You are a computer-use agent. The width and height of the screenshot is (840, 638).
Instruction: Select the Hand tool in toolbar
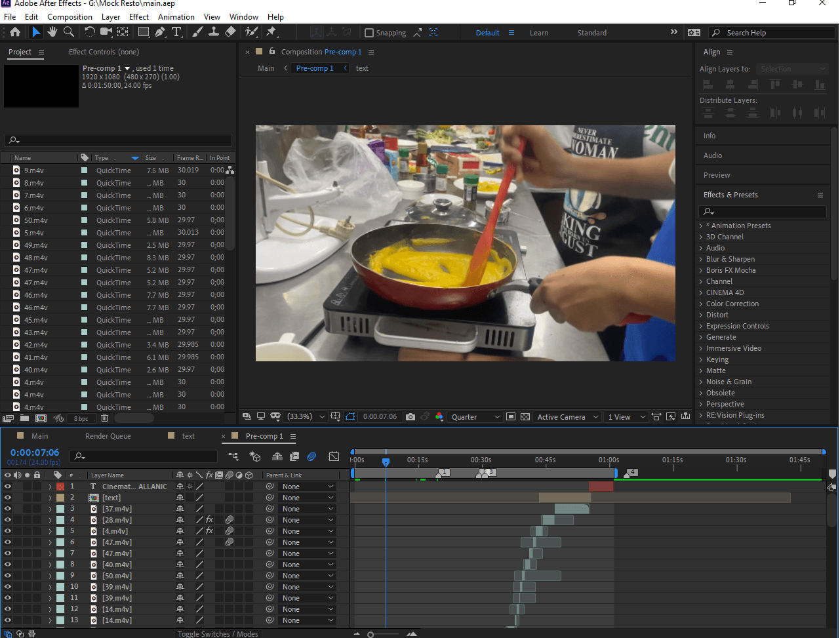pos(52,32)
